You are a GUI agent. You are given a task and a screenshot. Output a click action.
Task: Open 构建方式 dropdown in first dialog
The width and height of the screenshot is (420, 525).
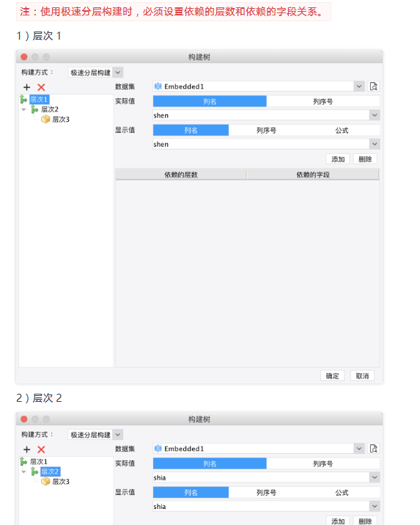coord(95,73)
